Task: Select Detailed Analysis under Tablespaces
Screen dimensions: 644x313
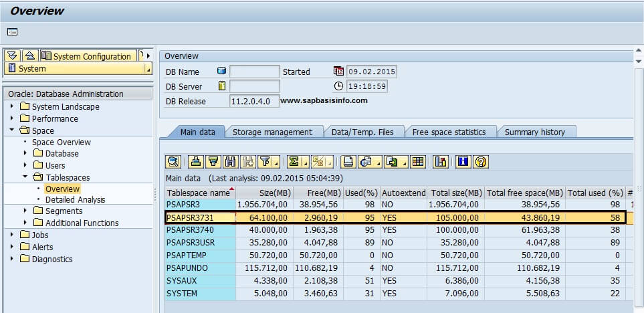Action: pos(75,199)
